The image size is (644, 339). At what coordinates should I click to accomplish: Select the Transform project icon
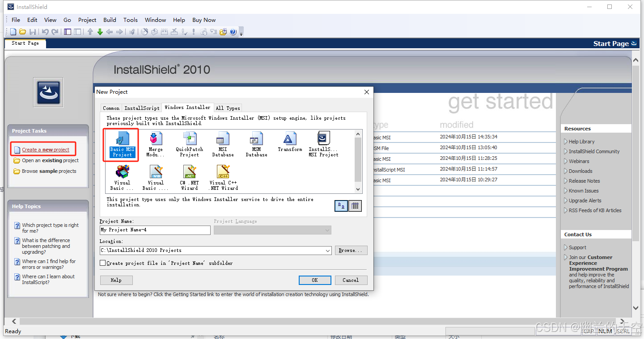coord(290,142)
